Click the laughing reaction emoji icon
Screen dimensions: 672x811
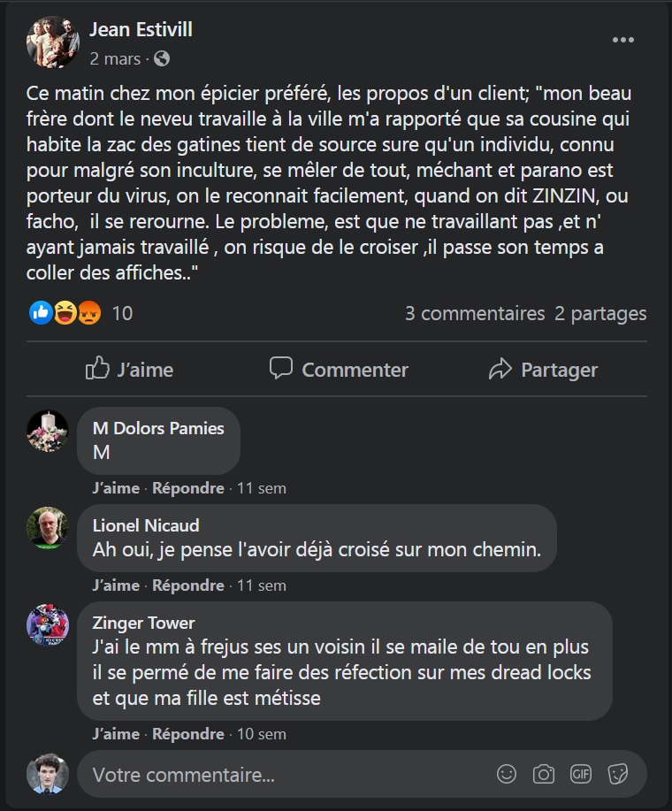tap(65, 312)
